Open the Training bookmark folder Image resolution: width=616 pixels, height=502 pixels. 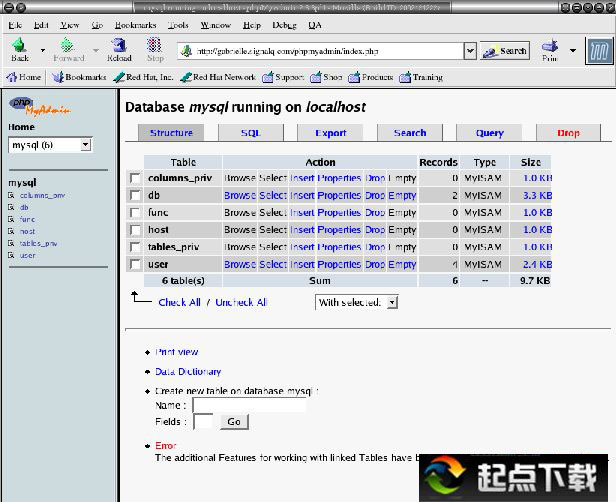click(x=421, y=77)
